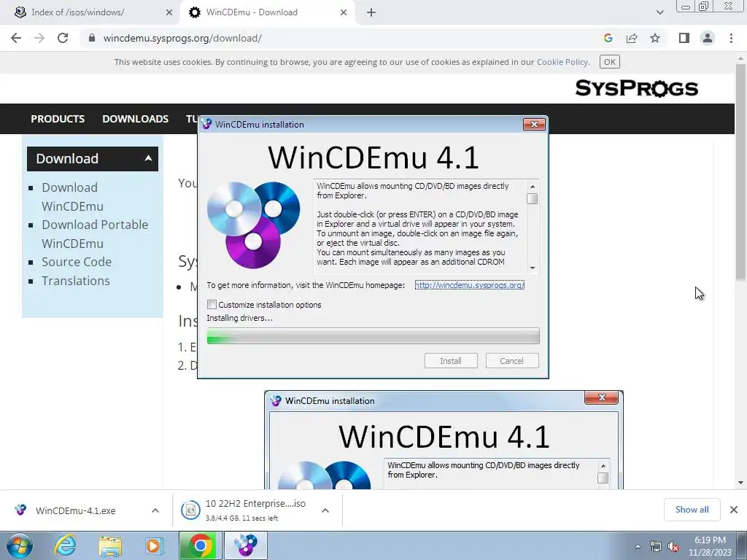Image resolution: width=747 pixels, height=560 pixels.
Task: Click the installation progress bar
Action: pos(373,336)
